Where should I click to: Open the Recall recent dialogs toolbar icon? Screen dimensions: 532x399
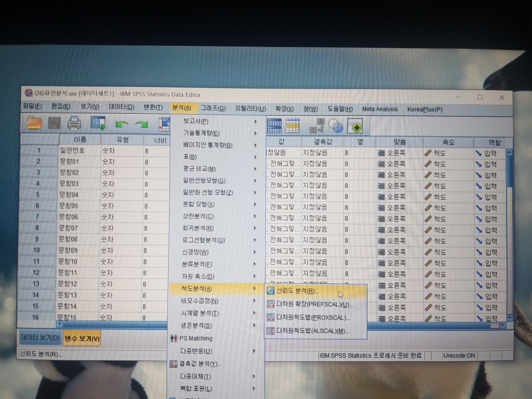[98, 123]
